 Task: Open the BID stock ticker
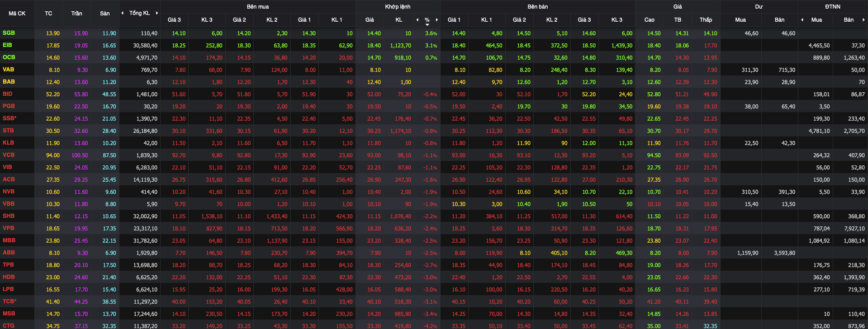(7, 94)
